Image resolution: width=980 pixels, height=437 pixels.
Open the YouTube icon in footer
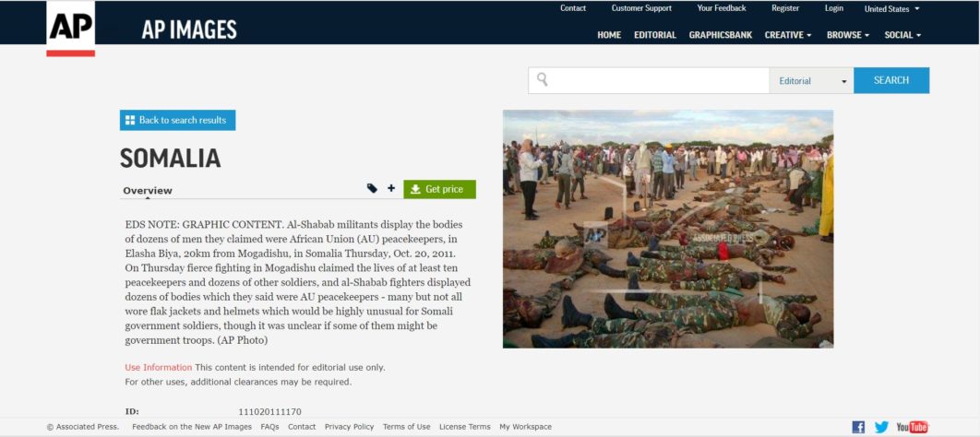[x=912, y=427]
